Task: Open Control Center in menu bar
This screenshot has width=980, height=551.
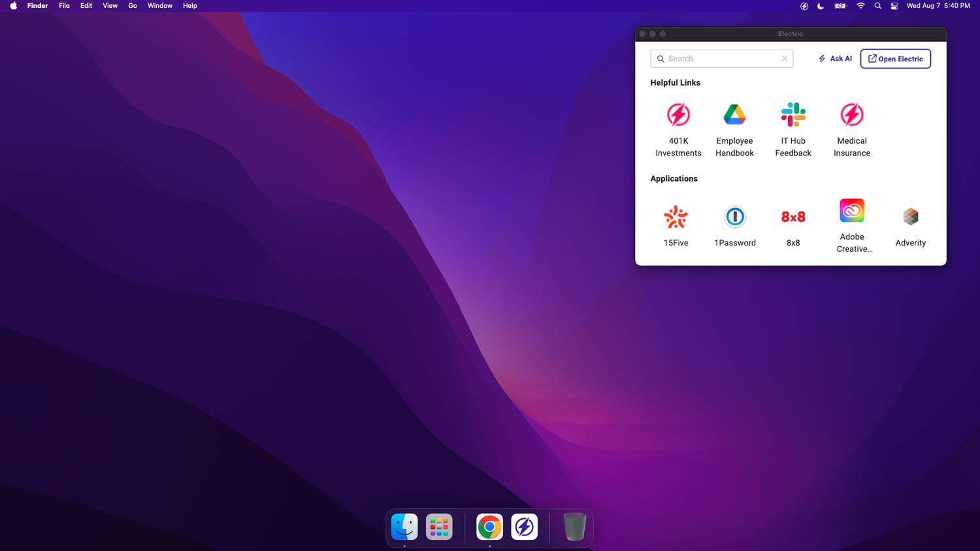Action: (894, 6)
